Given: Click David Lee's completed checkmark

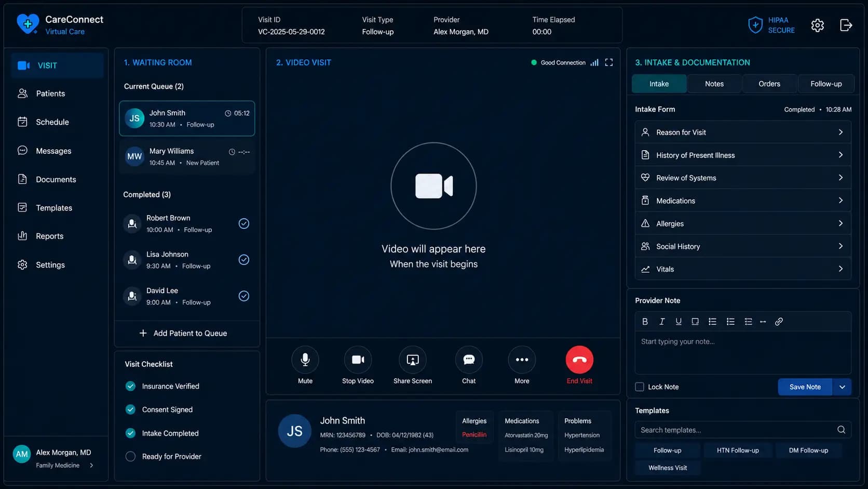Looking at the screenshot, I should click(243, 296).
